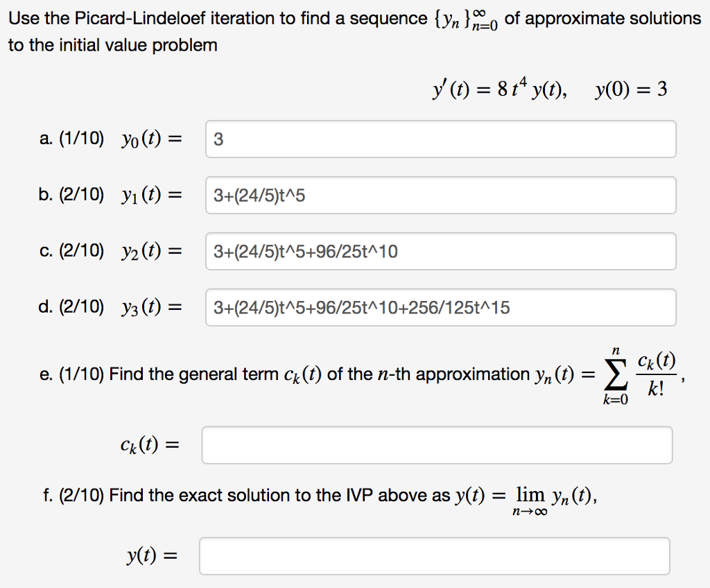Click the y0(t) answer field containing 3
Viewport: 710px width, 588px height.
(440, 139)
